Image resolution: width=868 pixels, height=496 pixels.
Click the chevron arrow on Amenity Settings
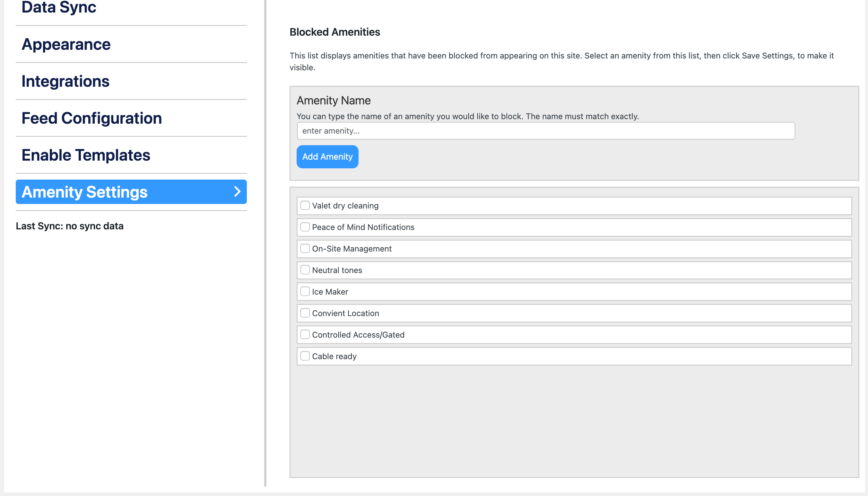point(237,192)
